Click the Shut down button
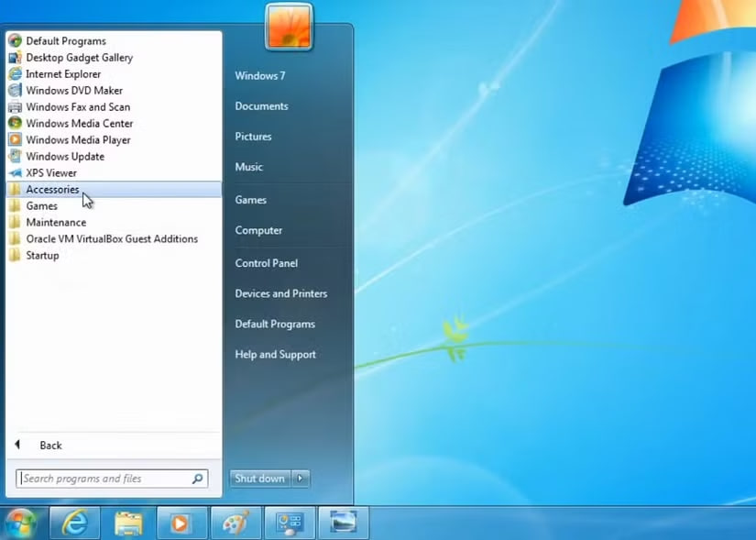The image size is (756, 540). pos(260,479)
